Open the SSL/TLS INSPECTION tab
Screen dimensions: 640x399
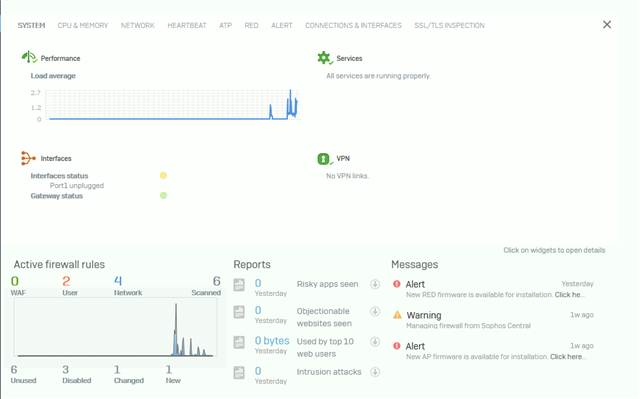[x=449, y=25]
